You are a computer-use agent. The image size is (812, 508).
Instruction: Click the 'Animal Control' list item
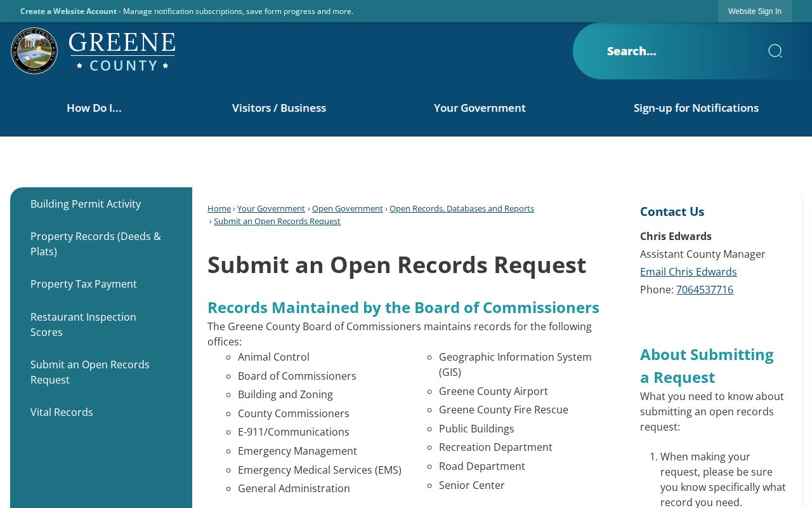[x=273, y=357]
